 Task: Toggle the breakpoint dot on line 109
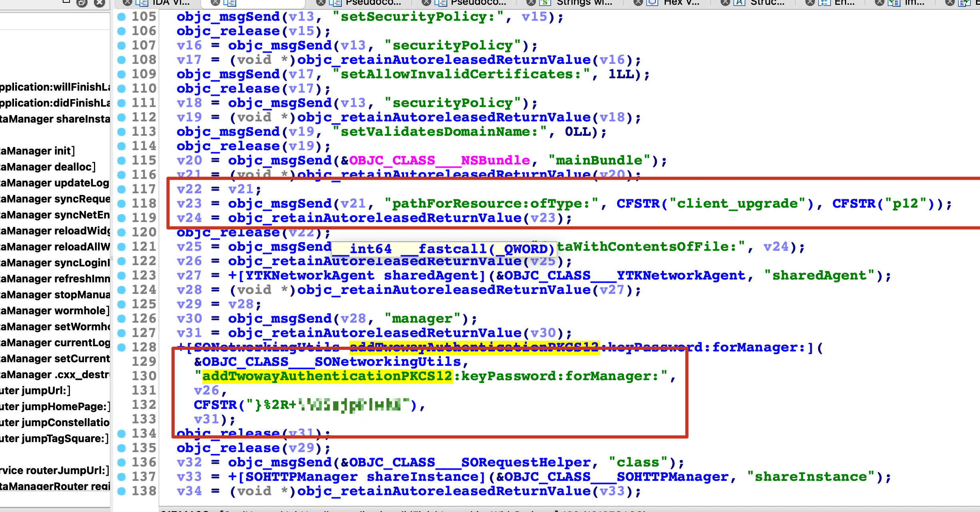pyautogui.click(x=122, y=74)
